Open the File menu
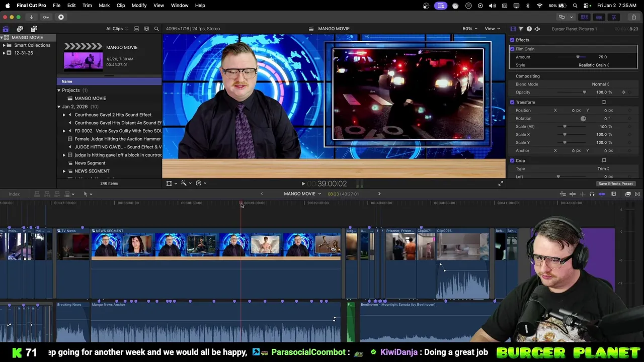Viewport: 644px width, 362px height. (57, 6)
